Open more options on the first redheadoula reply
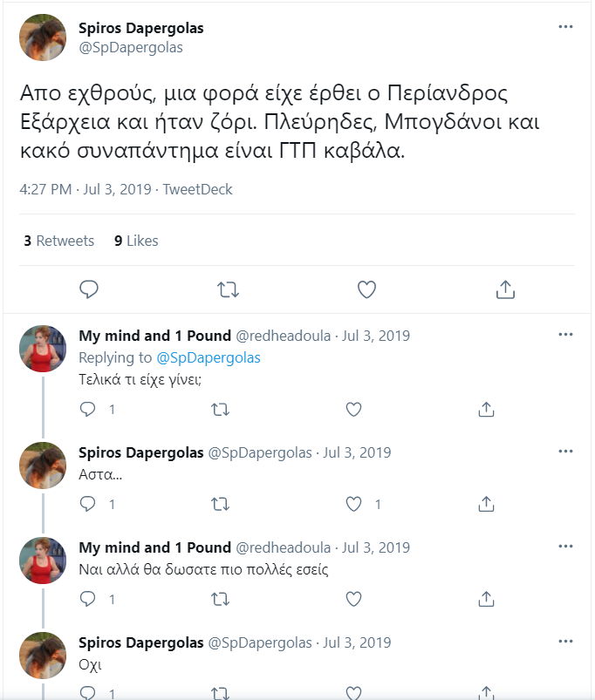Image resolution: width=595 pixels, height=700 pixels. click(565, 335)
